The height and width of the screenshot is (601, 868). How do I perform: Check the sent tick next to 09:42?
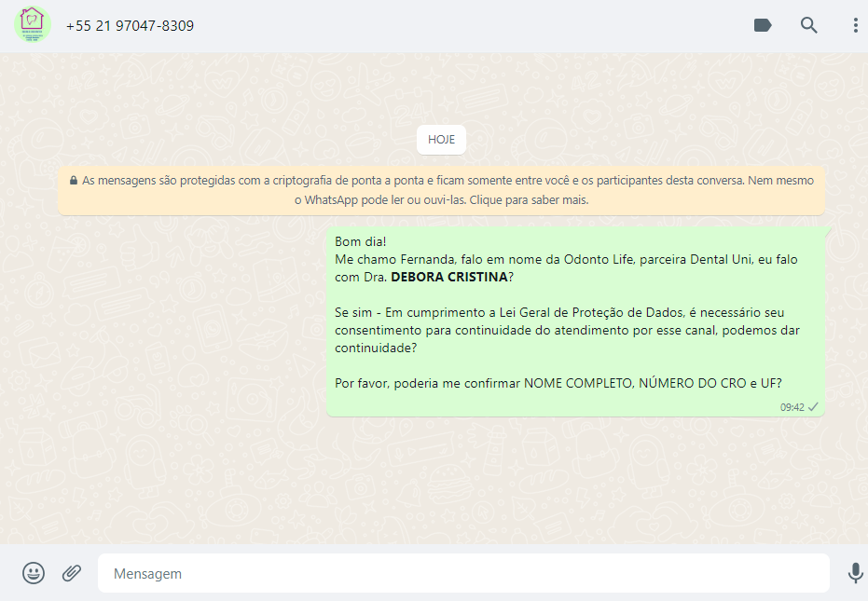coord(813,407)
